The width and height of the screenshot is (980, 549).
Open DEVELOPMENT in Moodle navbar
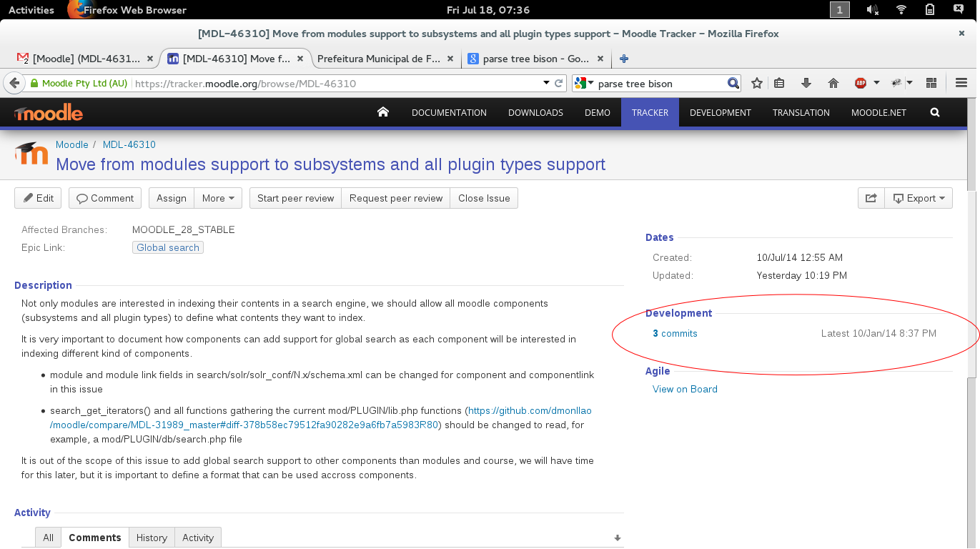point(721,112)
